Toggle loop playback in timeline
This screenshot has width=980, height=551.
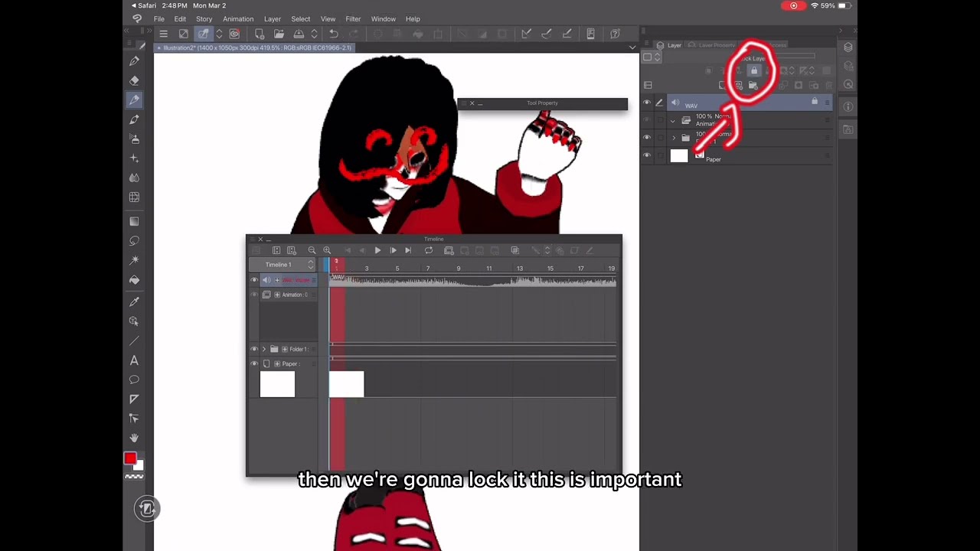[x=429, y=250]
